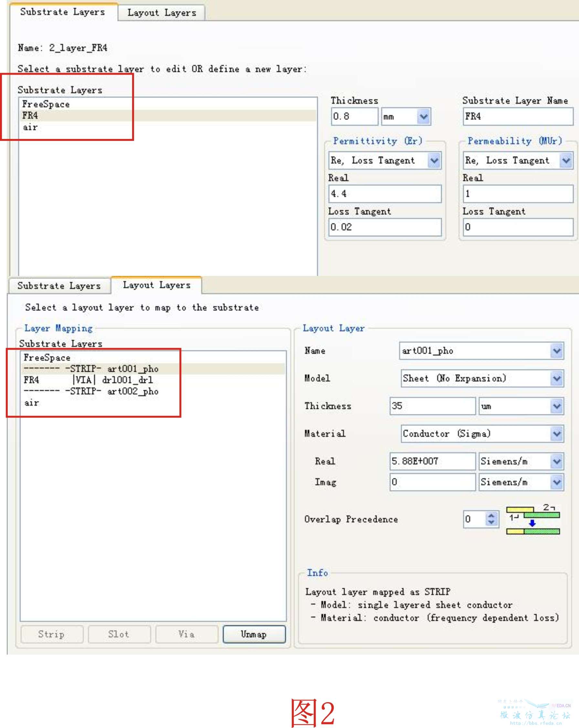The width and height of the screenshot is (579, 728).
Task: Click conductivity Imag 0 field
Action: [x=433, y=482]
